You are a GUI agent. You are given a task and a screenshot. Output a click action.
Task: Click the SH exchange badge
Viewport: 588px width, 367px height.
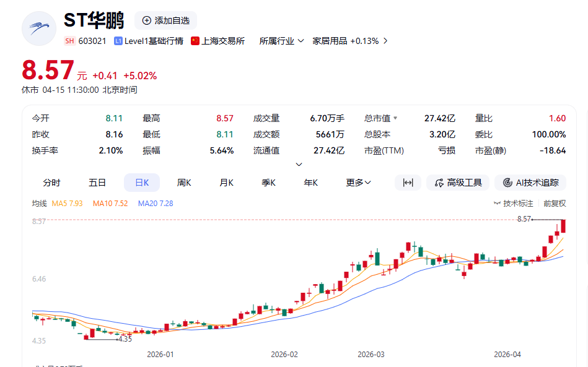69,41
